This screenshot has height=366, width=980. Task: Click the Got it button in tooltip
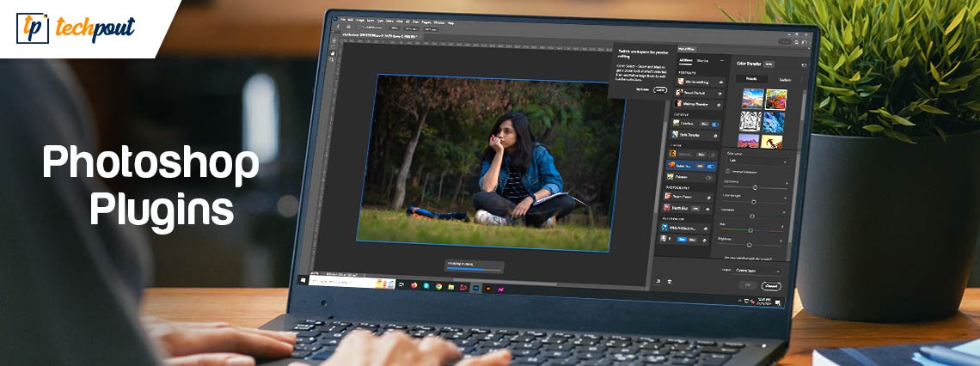[660, 90]
